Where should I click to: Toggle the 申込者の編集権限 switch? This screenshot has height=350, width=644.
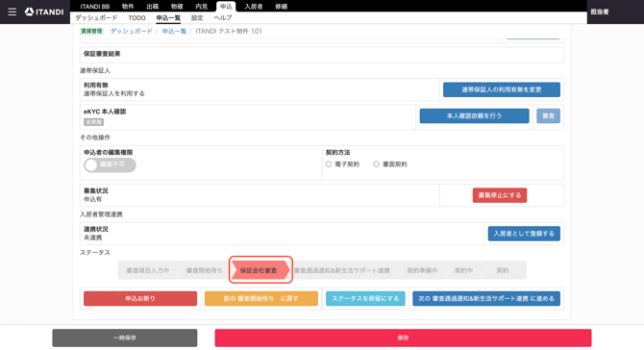pyautogui.click(x=111, y=164)
